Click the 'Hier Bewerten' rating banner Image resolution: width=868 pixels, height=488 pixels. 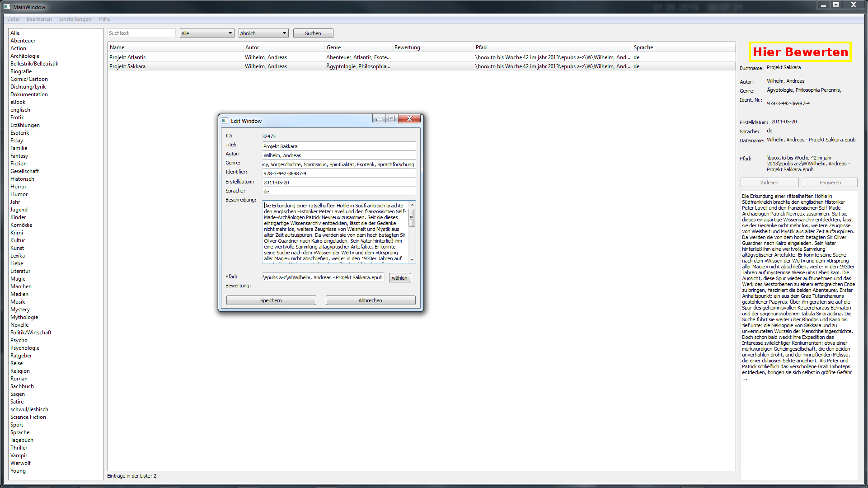(800, 52)
